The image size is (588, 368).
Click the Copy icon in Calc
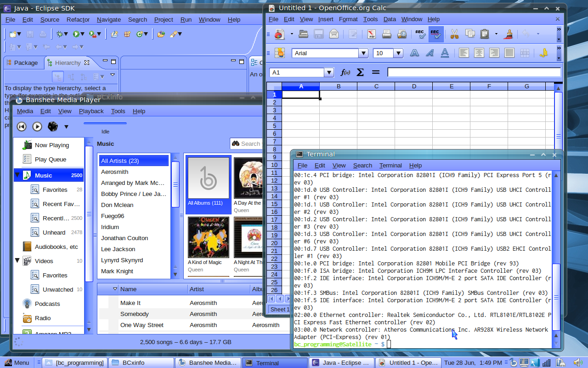pos(469,34)
